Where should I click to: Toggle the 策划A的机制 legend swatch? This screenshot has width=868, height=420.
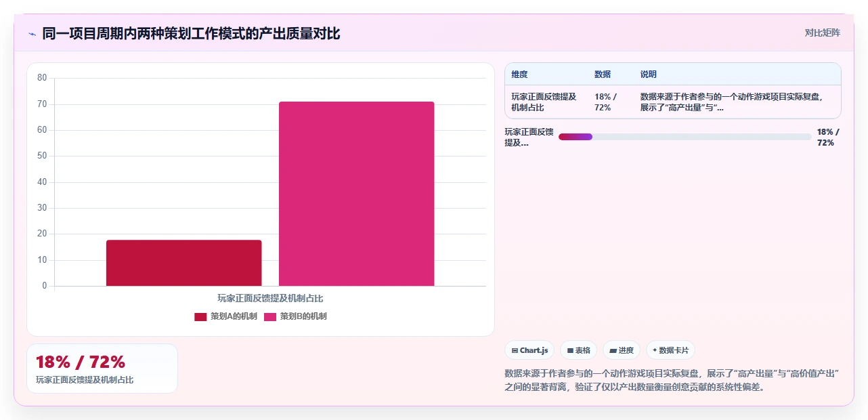[x=200, y=316]
